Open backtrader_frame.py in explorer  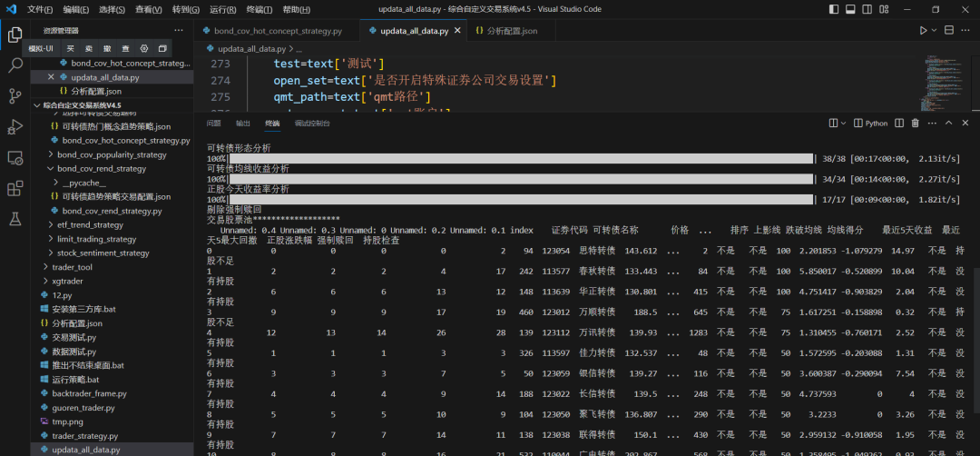(x=89, y=393)
